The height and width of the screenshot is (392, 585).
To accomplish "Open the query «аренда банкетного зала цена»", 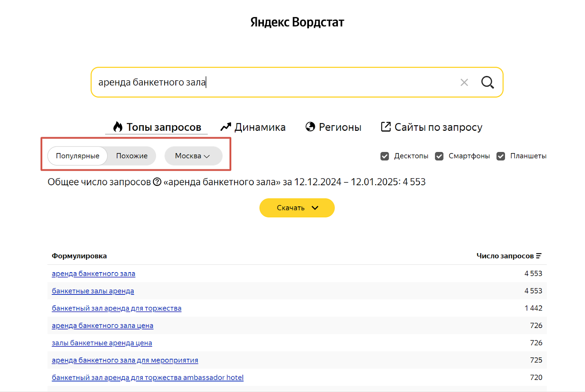I will coord(102,325).
